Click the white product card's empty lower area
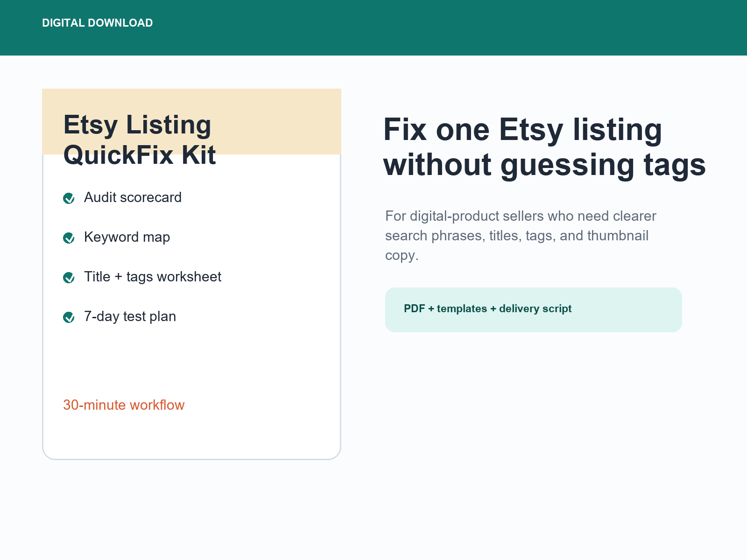 click(x=191, y=359)
